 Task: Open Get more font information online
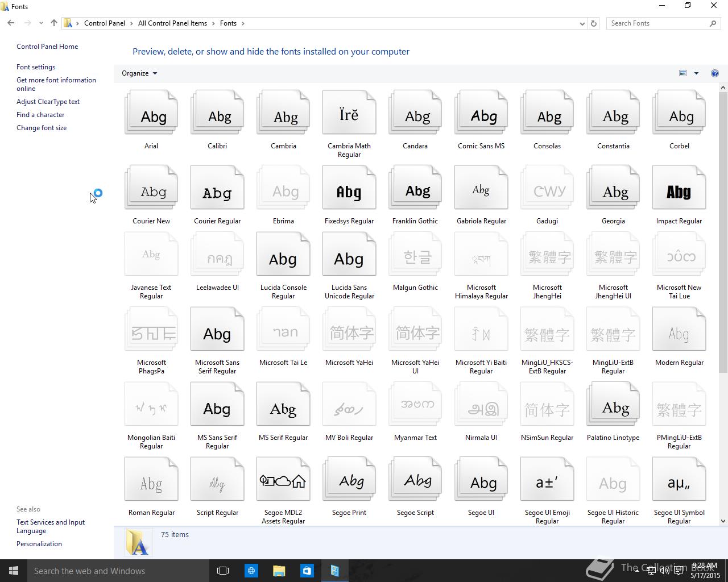tap(56, 84)
